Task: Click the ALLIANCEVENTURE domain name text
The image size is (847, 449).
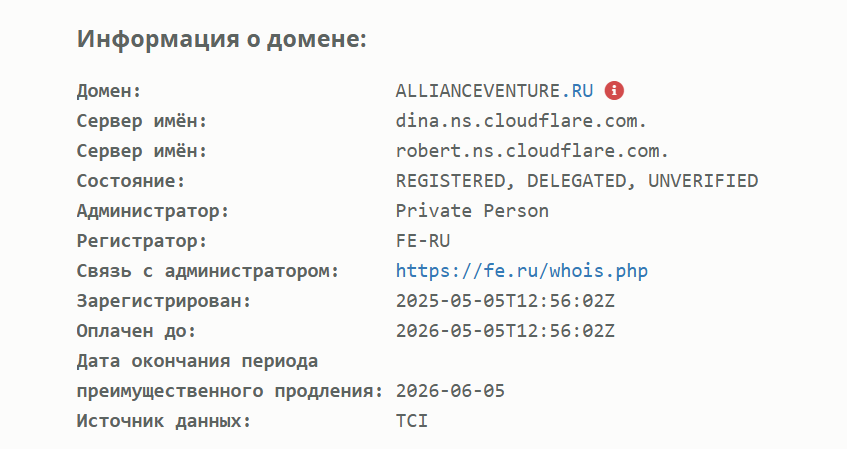Action: 478,91
